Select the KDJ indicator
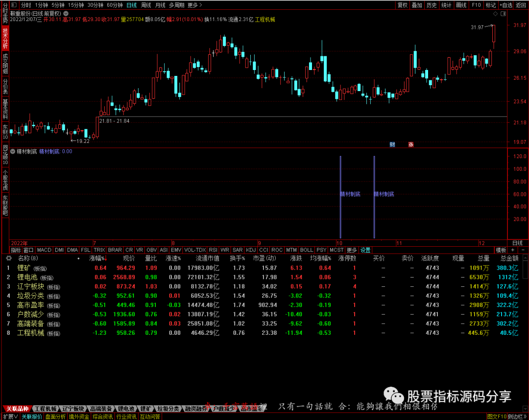The height and width of the screenshot is (420, 529). click(x=251, y=250)
